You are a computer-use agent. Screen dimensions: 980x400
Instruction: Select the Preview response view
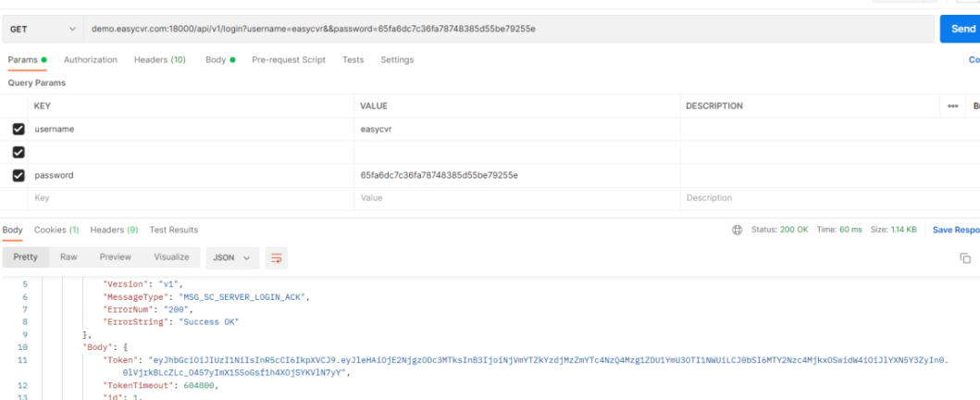click(116, 257)
